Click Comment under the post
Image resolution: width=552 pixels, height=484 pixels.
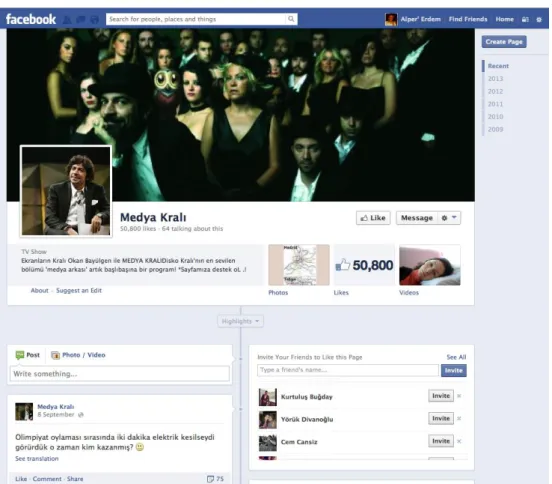tap(47, 479)
